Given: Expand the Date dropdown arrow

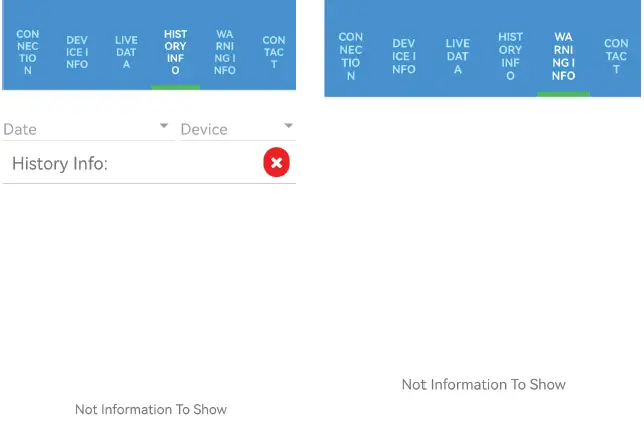Looking at the screenshot, I should point(164,127).
